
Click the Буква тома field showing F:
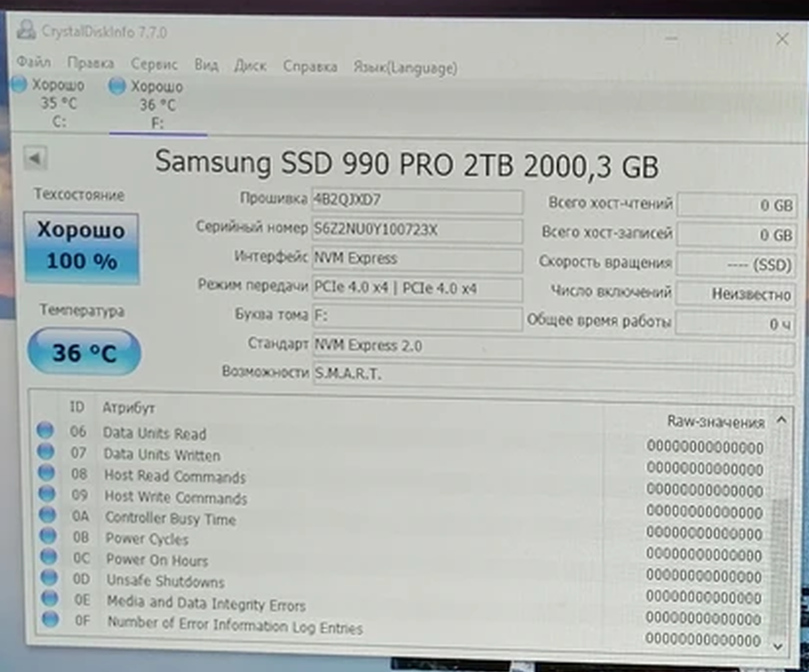(417, 316)
